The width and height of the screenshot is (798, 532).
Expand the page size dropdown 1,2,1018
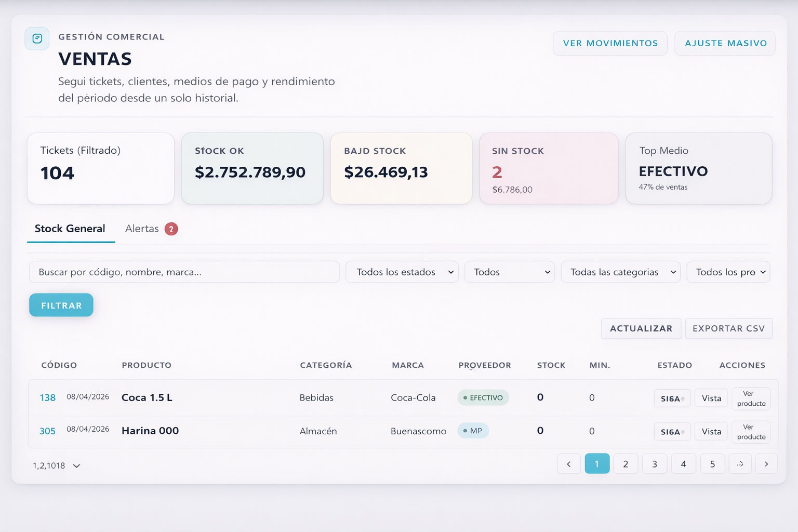coord(57,465)
